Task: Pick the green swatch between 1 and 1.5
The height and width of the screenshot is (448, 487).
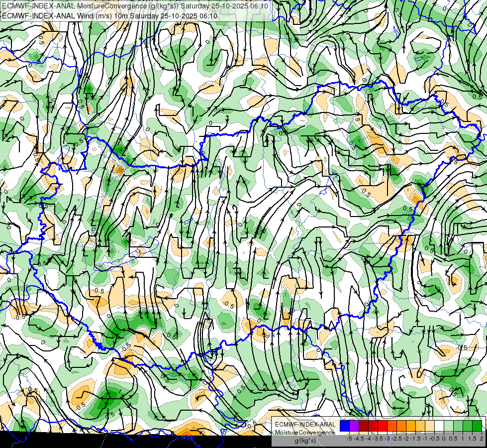Action: pos(468,426)
